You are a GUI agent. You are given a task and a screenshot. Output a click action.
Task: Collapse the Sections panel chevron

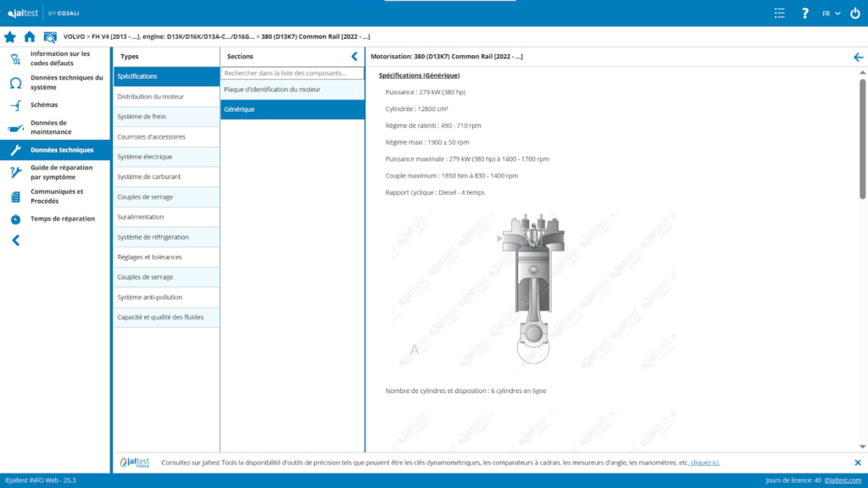(354, 57)
